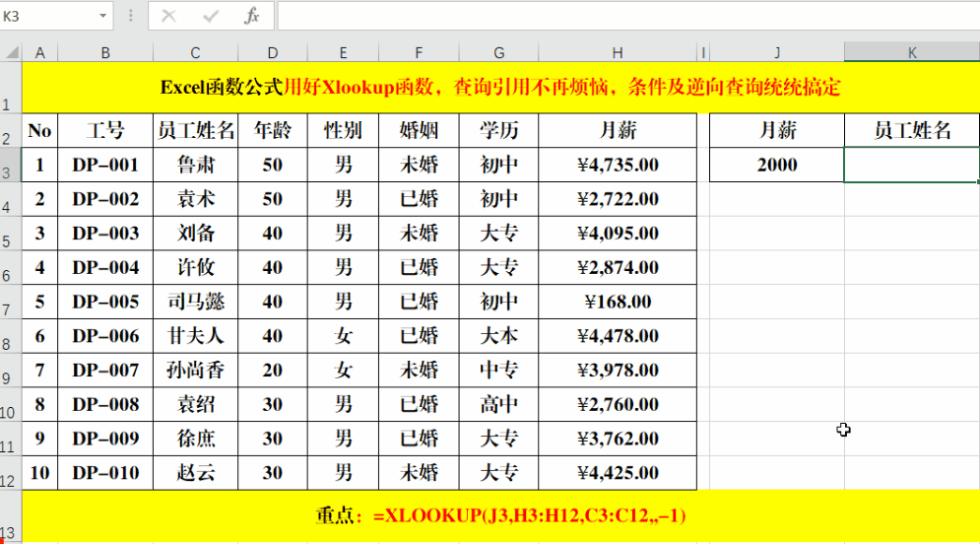Screen dimensions: 980x544
Task: Click the header cell 性别
Action: point(343,131)
